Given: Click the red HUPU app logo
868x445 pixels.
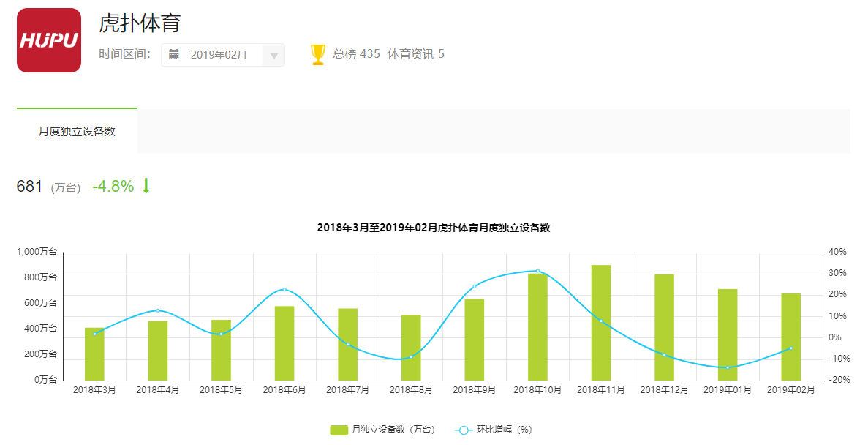Looking at the screenshot, I should [49, 40].
